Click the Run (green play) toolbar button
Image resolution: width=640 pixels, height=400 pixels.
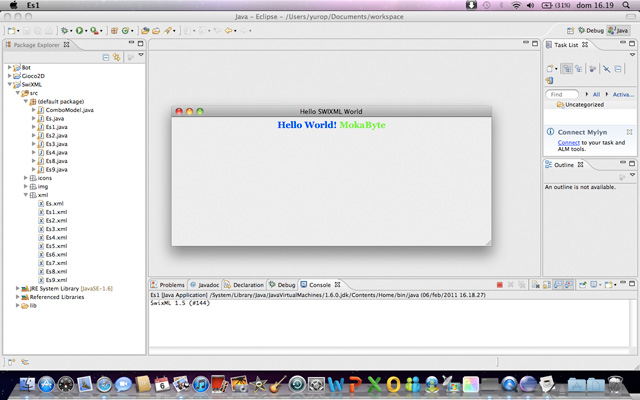[x=79, y=31]
